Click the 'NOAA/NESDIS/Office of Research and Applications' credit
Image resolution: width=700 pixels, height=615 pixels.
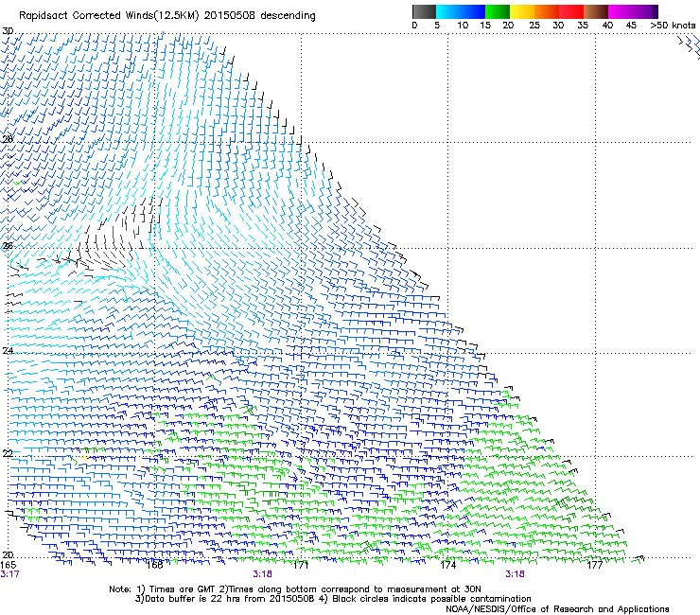(x=557, y=609)
